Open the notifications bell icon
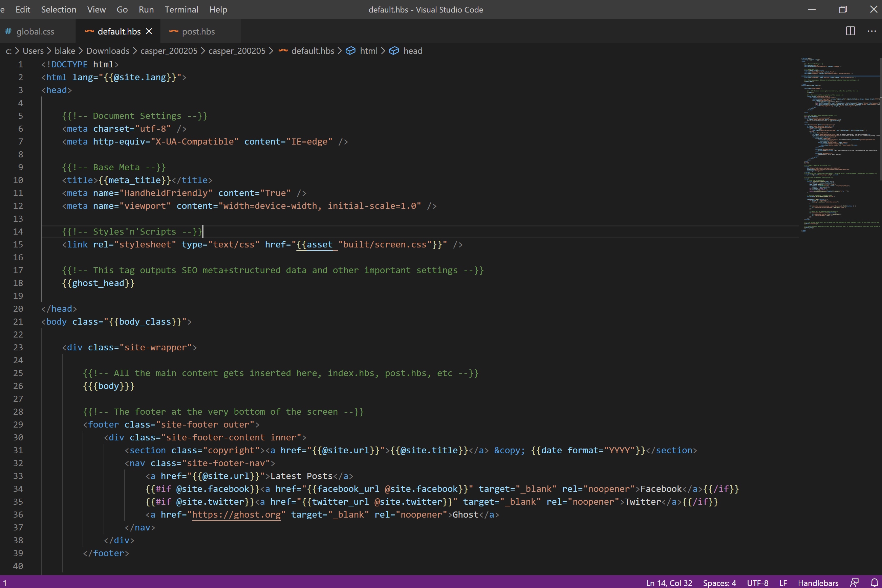This screenshot has width=882, height=588. [x=875, y=582]
